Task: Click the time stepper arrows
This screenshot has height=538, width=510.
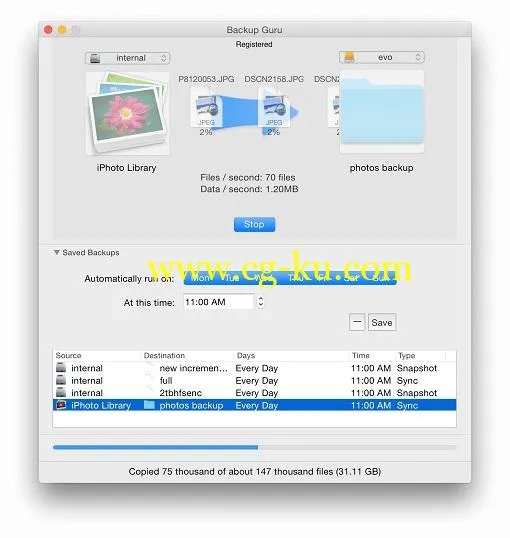Action: point(261,302)
